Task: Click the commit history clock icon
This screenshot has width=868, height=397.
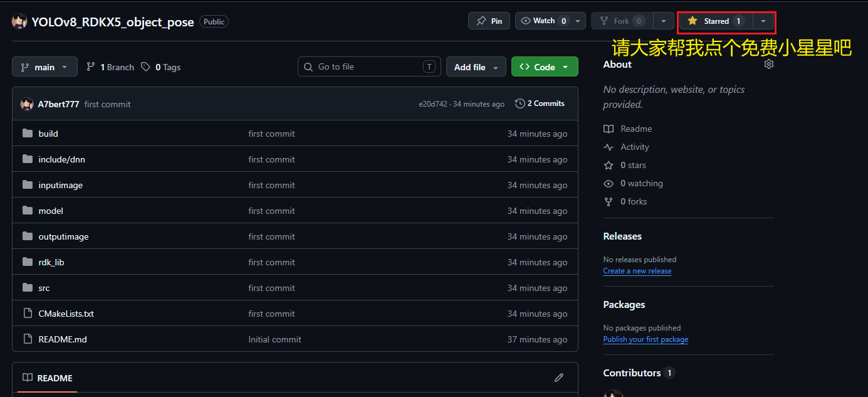Action: pyautogui.click(x=520, y=103)
